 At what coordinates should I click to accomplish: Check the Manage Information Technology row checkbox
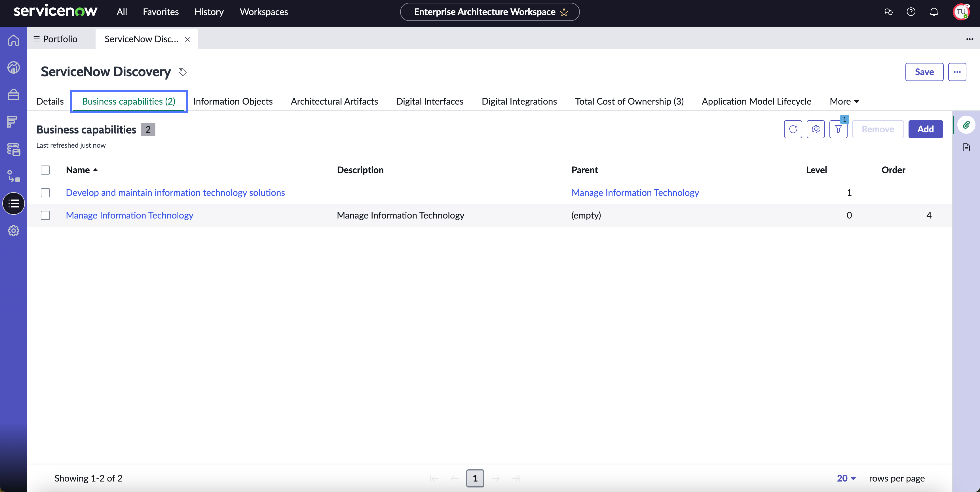[45, 216]
